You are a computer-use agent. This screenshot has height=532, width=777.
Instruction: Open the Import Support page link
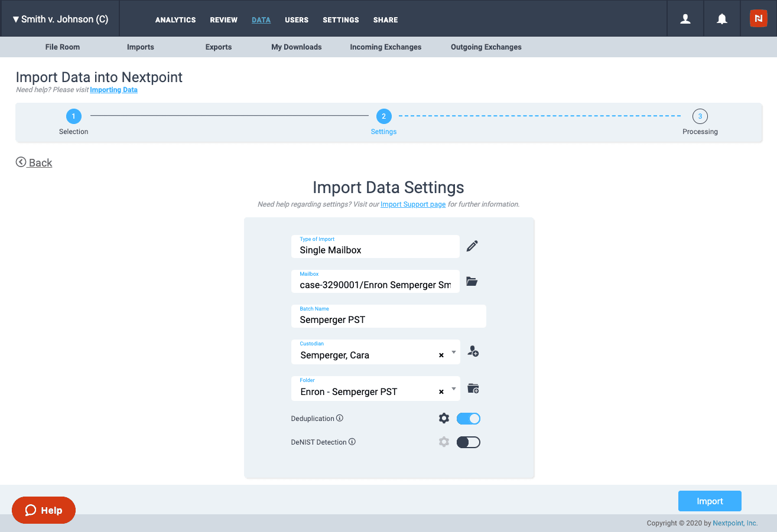pyautogui.click(x=413, y=204)
